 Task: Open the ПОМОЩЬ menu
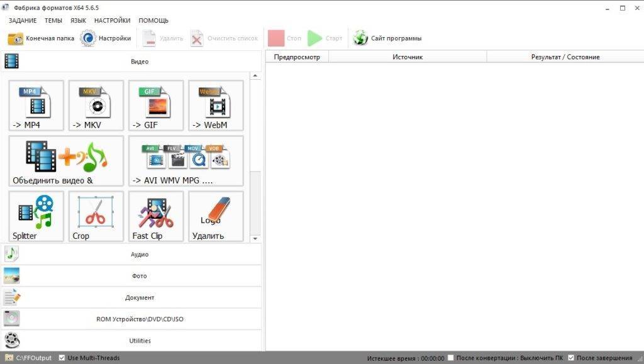click(153, 21)
